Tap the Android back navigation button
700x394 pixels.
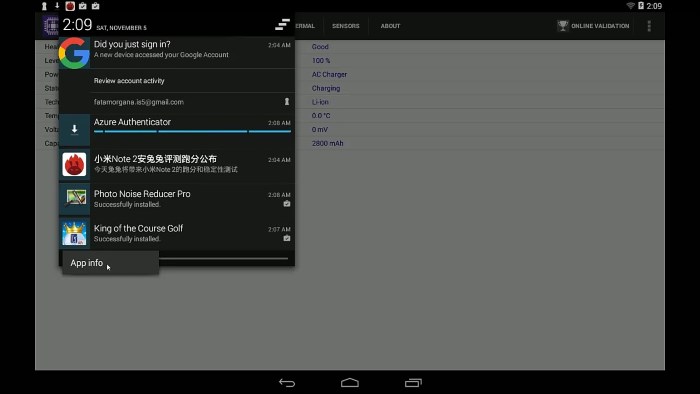coord(287,382)
